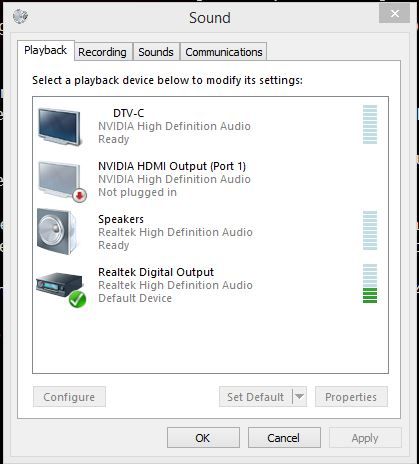
Task: Select the Speakers Realtek list entry text
Action: [175, 232]
